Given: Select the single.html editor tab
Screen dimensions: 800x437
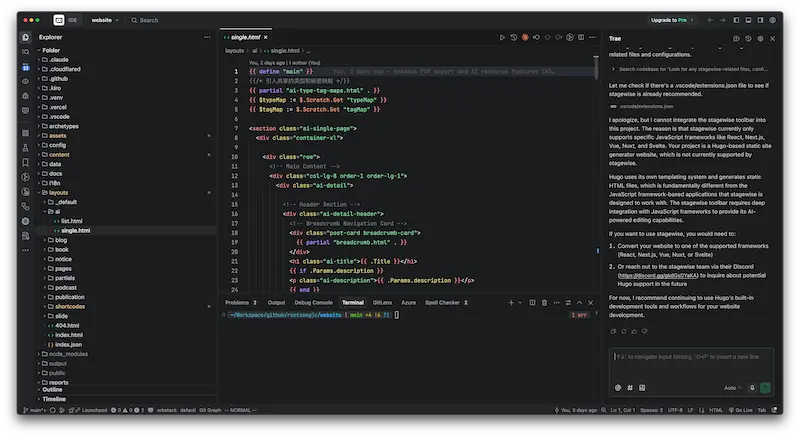Looking at the screenshot, I should (x=245, y=37).
